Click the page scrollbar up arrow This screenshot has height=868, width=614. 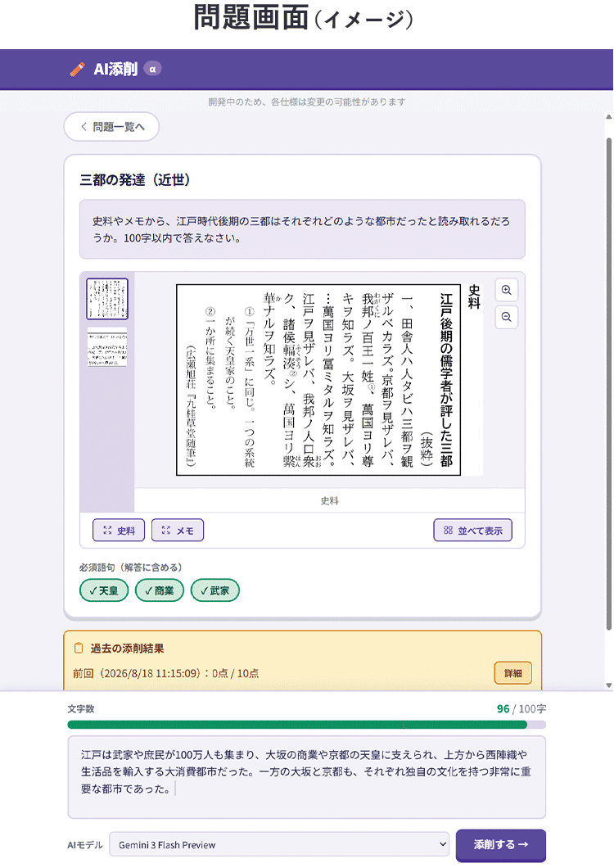pyautogui.click(x=608, y=117)
